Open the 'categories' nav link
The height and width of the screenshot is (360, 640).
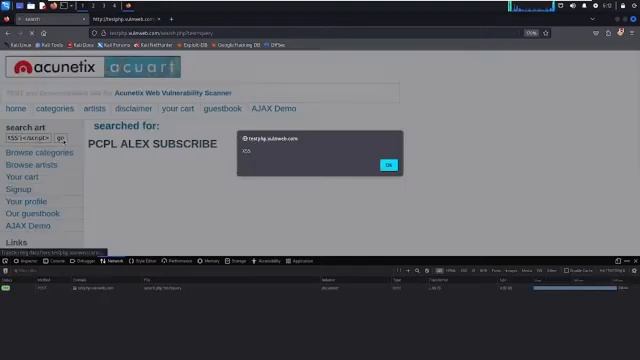[x=55, y=109]
